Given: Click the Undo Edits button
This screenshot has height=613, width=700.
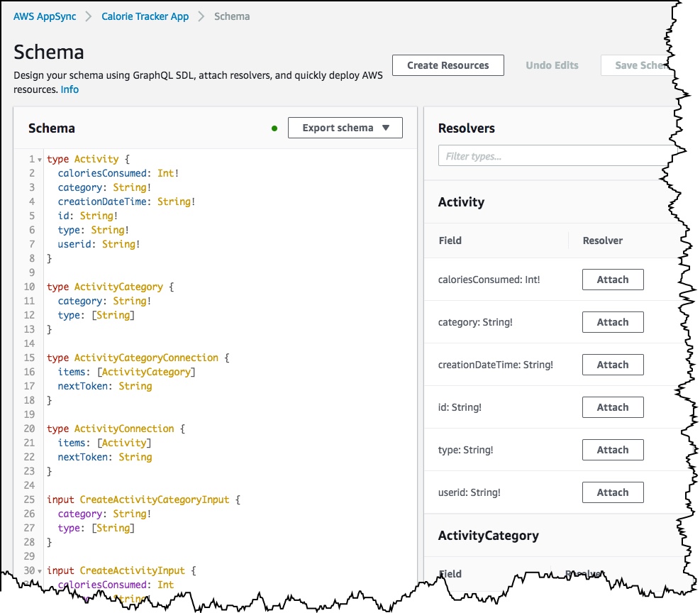Looking at the screenshot, I should click(x=552, y=65).
